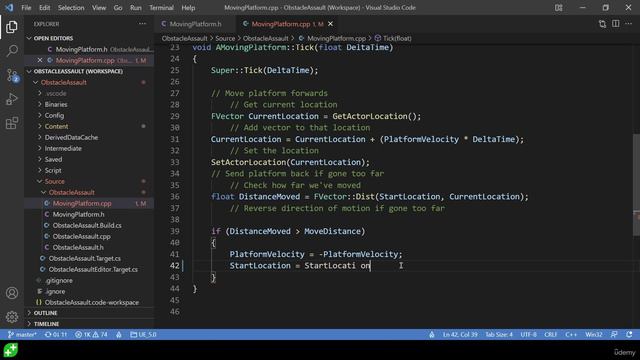Change UTF-8 file encoding

click(529, 335)
